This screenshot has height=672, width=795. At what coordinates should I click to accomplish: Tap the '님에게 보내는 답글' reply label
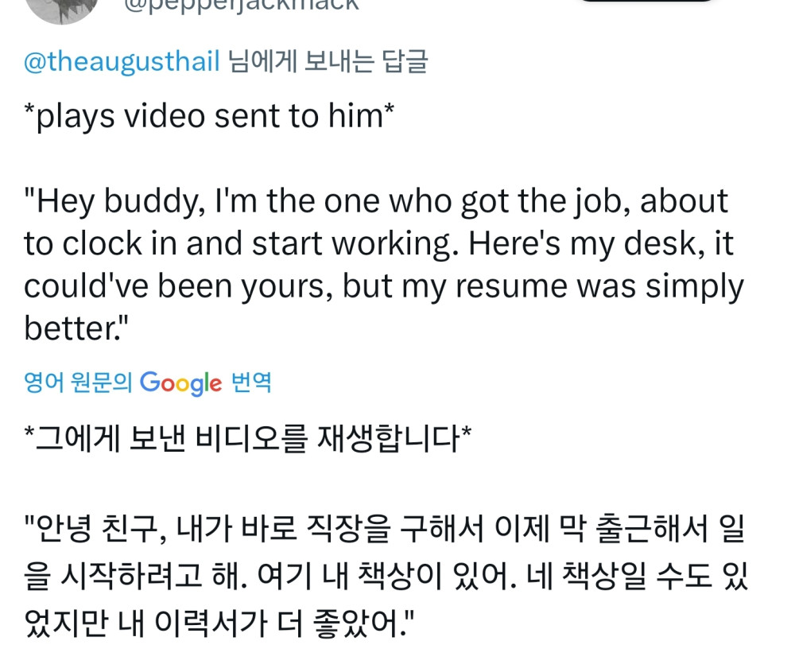328,61
